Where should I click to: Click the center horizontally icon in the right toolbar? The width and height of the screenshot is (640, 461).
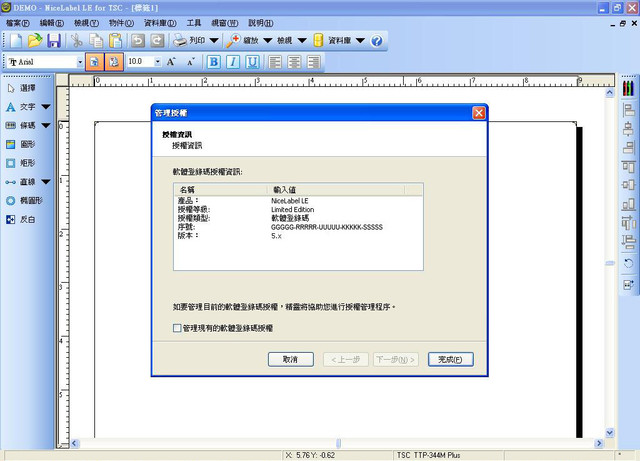[629, 129]
